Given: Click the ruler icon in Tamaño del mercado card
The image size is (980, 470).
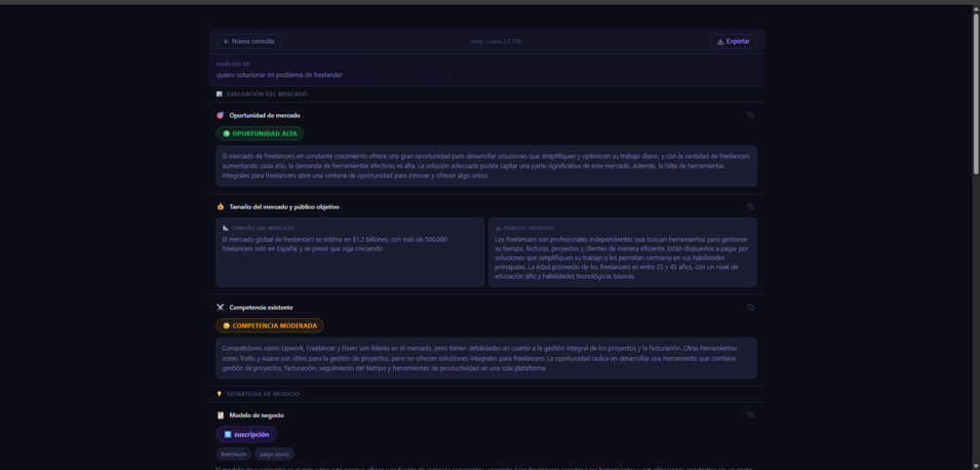Looking at the screenshot, I should [225, 228].
